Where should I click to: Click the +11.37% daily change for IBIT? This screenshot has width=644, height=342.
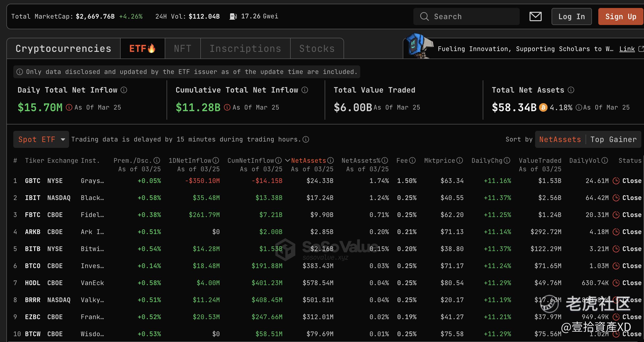pos(497,198)
